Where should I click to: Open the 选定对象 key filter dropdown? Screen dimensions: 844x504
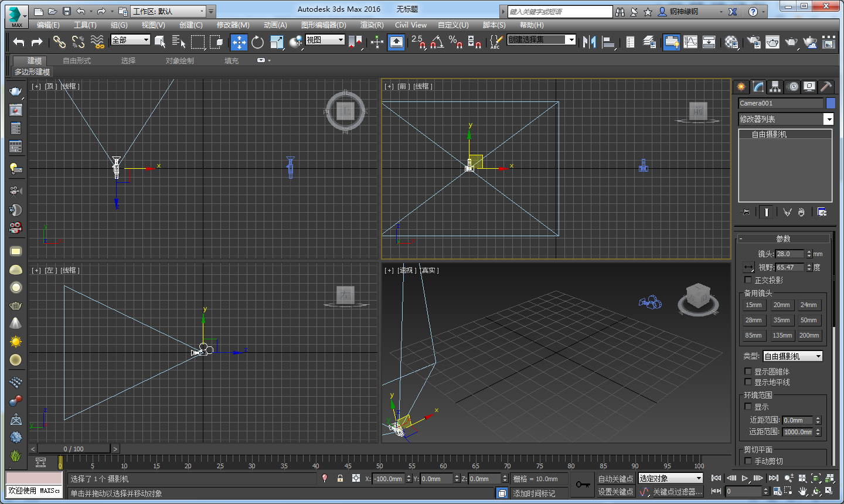coord(671,479)
